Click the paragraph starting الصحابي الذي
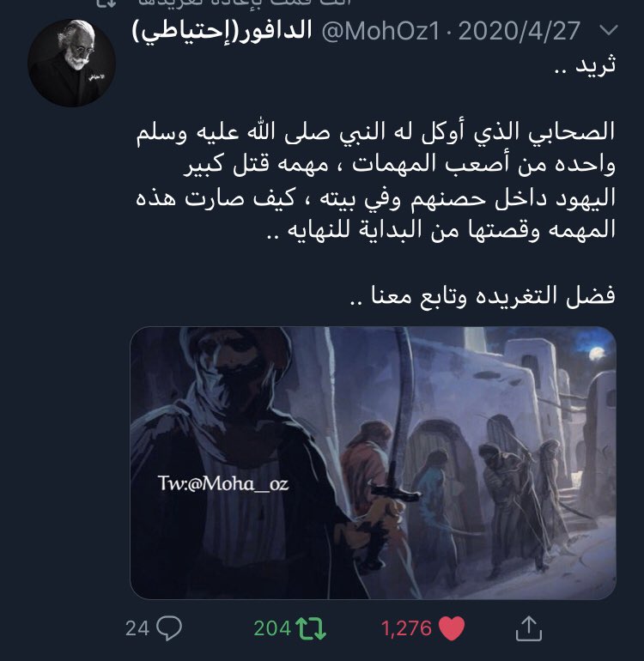This screenshot has height=661, width=644. pyautogui.click(x=375, y=181)
